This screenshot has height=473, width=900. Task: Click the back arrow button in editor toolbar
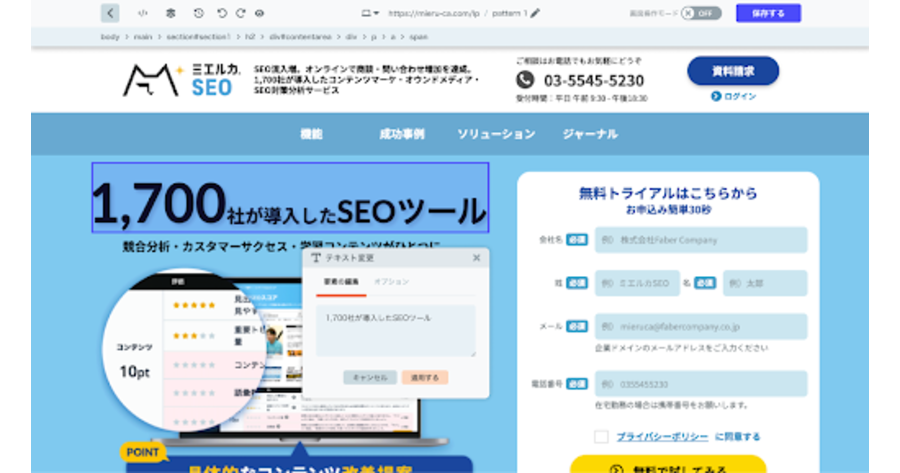point(110,13)
